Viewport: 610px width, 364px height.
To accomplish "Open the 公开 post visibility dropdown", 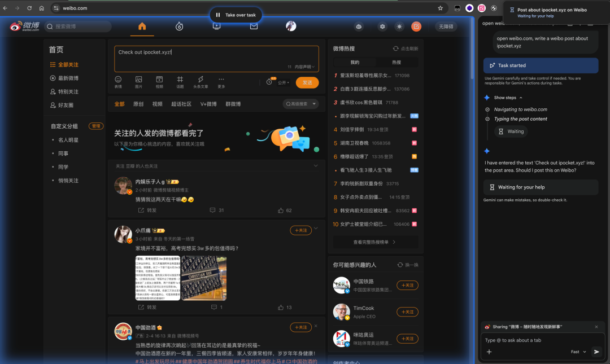I will [284, 82].
